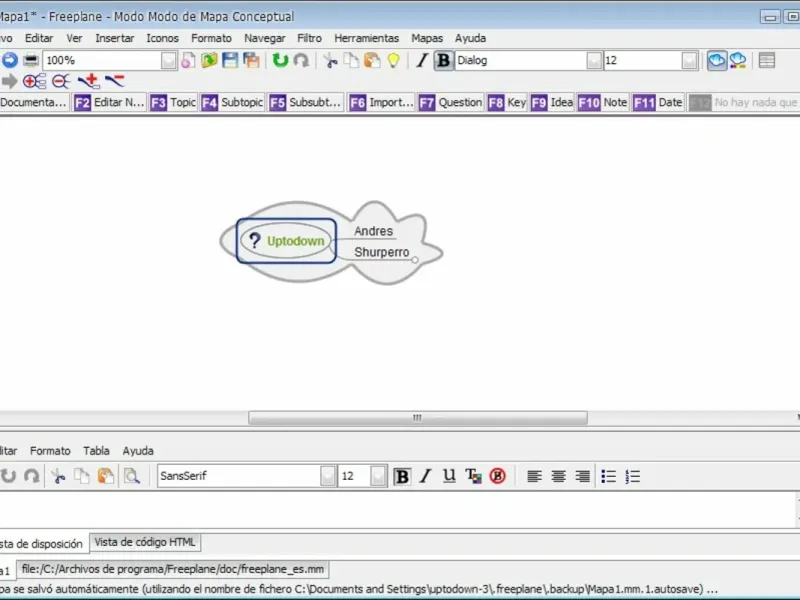This screenshot has height=600, width=800.
Task: Click the gray redo arrow in main toolbar
Action: (301, 60)
